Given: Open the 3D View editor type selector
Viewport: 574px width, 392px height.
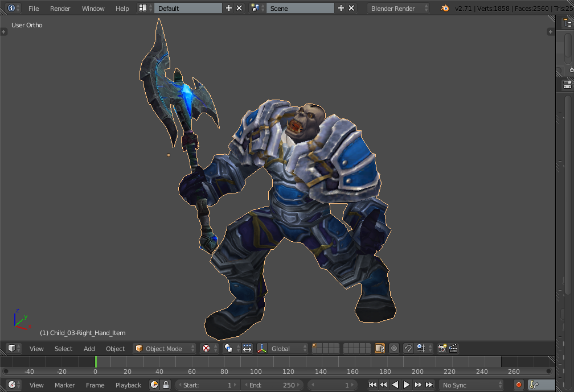Looking at the screenshot, I should tap(14, 349).
